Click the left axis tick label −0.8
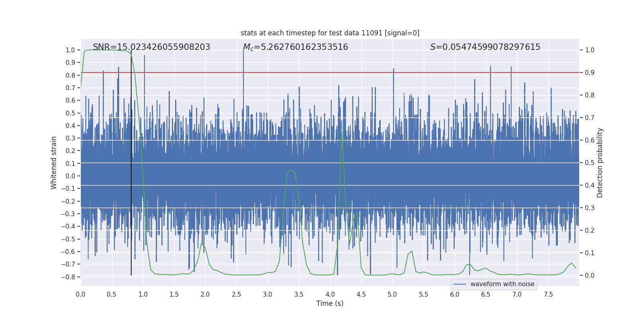Image resolution: width=644 pixels, height=322 pixels. tap(68, 277)
